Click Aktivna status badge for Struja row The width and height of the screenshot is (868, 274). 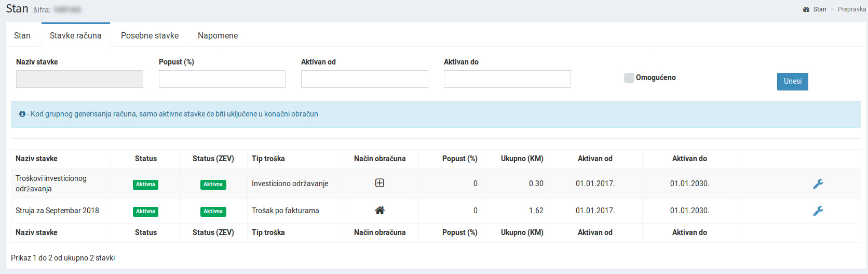[x=145, y=212]
